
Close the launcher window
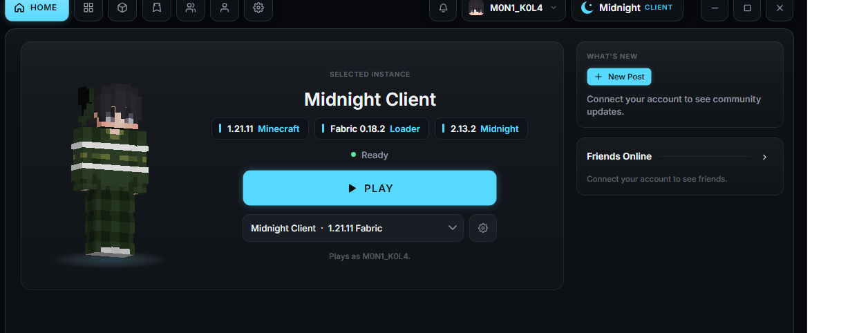tap(780, 8)
